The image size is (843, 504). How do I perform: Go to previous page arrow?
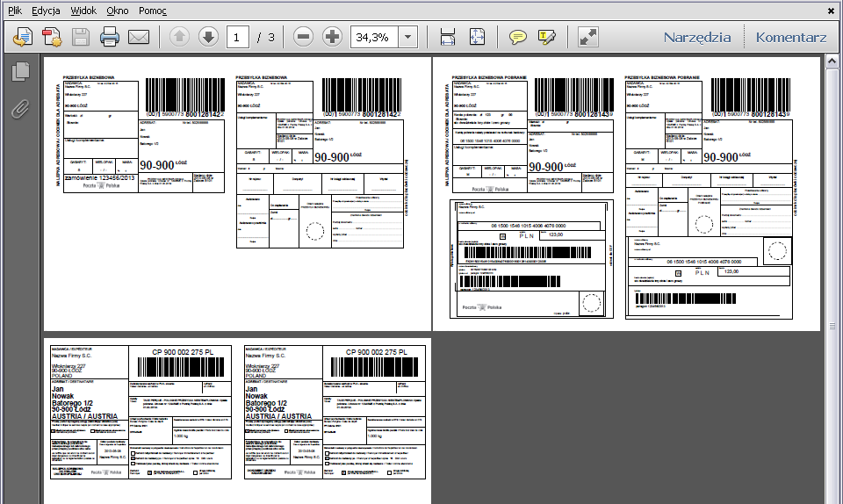point(179,37)
